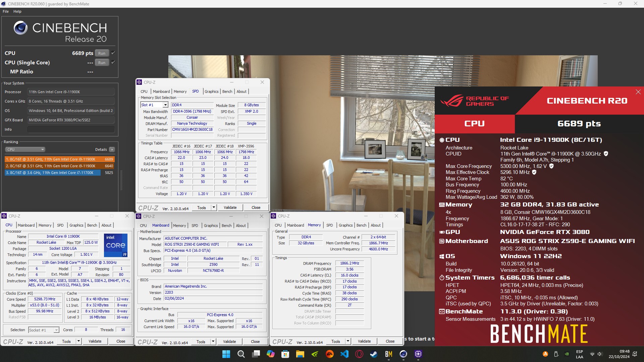Viewport: 644px width, 362px height.
Task: Select first ranking entry scoring 6689
Action: point(60,159)
